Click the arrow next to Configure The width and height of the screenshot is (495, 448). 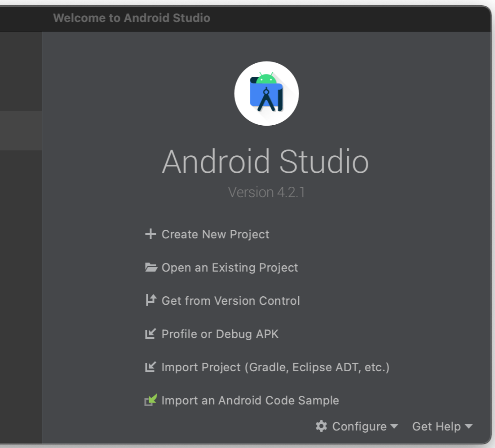pos(394,426)
